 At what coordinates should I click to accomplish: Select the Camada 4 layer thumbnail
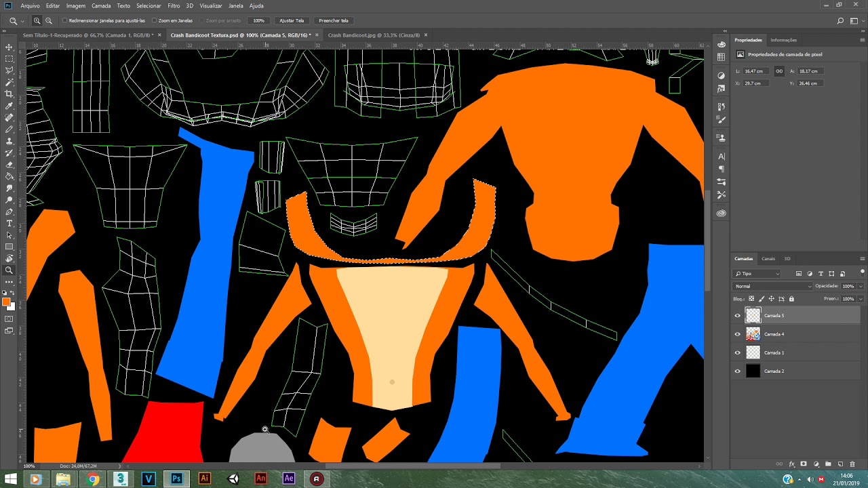753,334
